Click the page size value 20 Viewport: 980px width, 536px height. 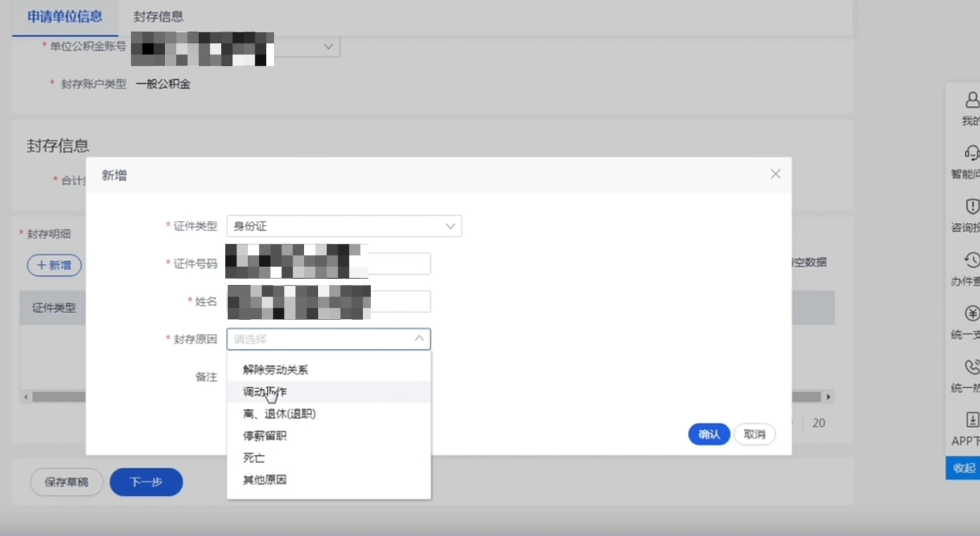coord(819,423)
